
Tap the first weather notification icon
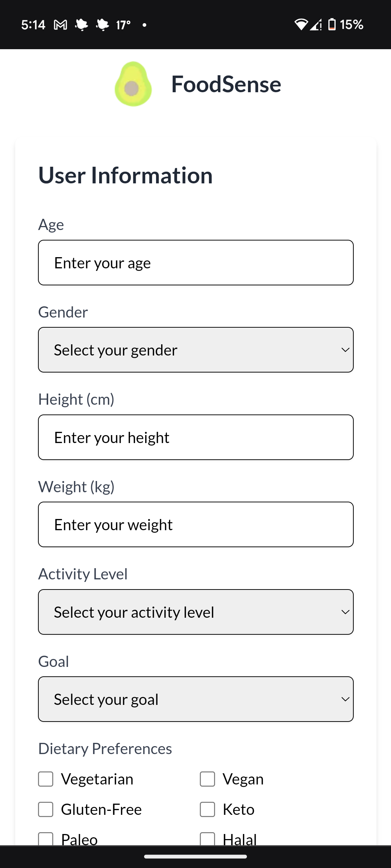click(81, 25)
